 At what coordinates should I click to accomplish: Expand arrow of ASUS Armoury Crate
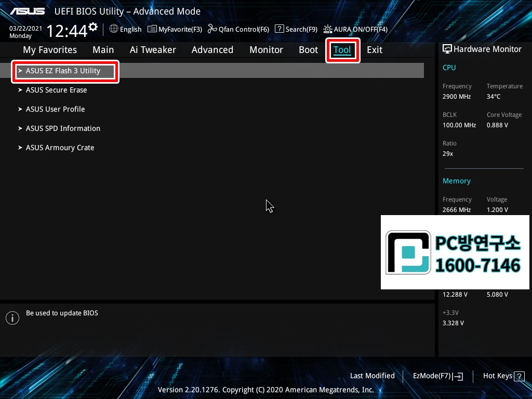20,148
